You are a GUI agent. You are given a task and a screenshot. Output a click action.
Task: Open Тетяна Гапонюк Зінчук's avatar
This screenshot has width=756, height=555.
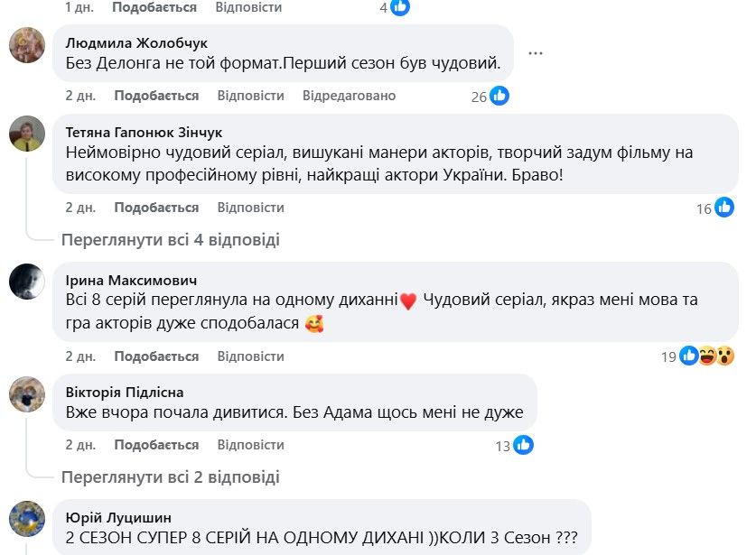[27, 134]
